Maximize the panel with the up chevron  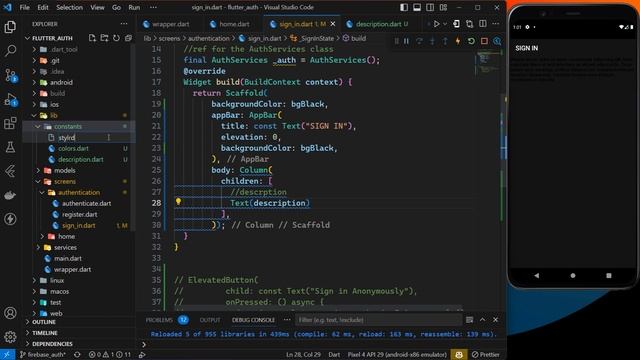coord(482,320)
